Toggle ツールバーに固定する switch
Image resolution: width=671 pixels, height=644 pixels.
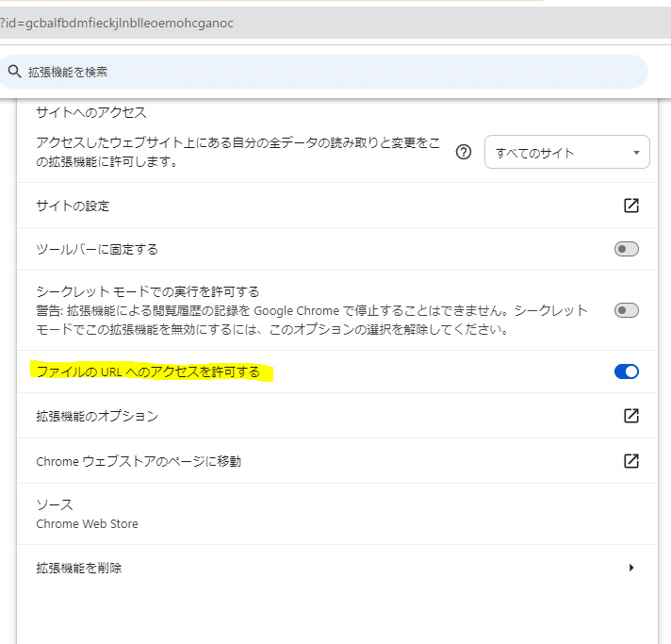[x=627, y=249]
